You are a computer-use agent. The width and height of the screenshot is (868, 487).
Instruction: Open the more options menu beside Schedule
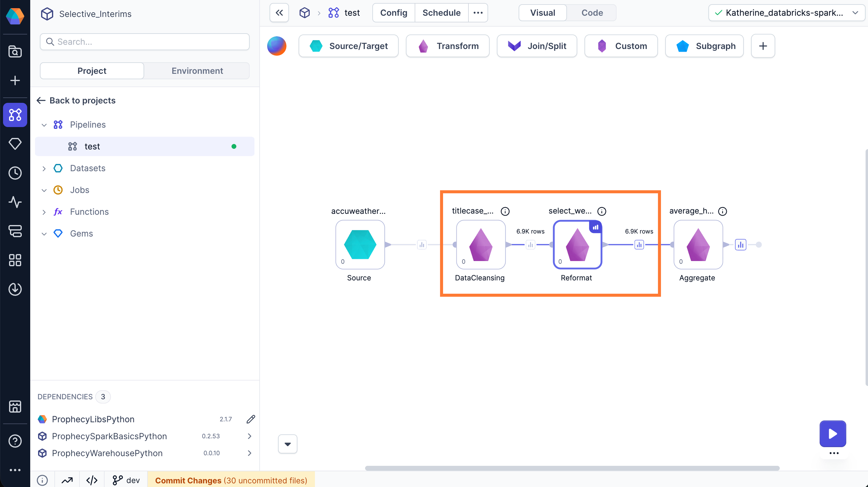pos(478,12)
